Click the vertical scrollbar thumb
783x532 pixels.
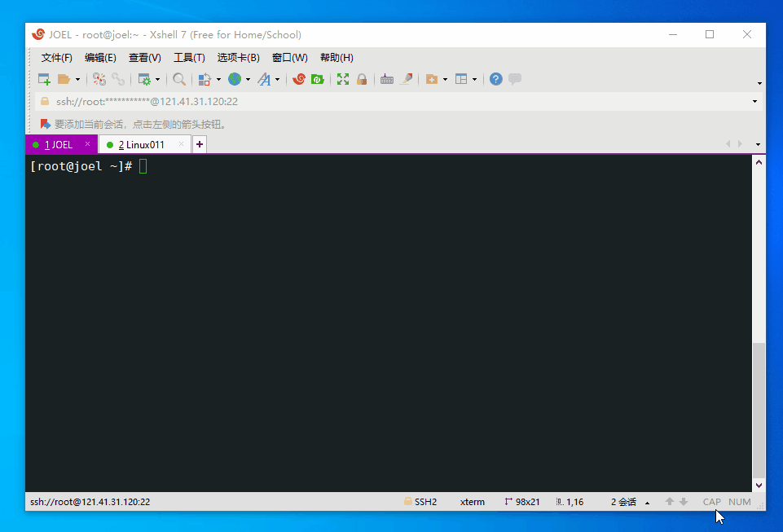(759, 410)
